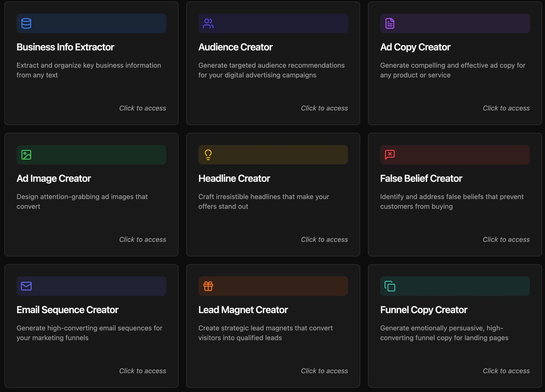Click the Headline Creator card title

234,178
